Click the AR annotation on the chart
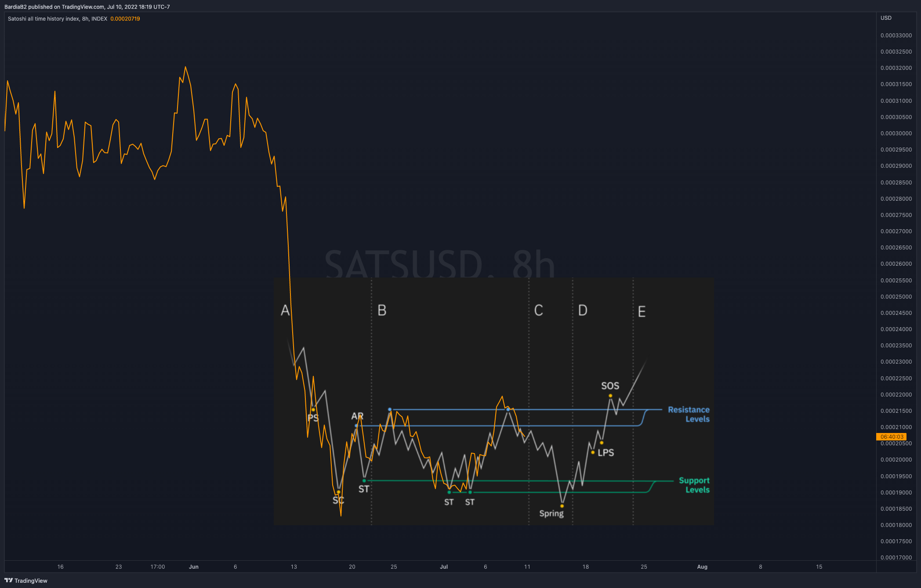This screenshot has height=588, width=921. (357, 416)
